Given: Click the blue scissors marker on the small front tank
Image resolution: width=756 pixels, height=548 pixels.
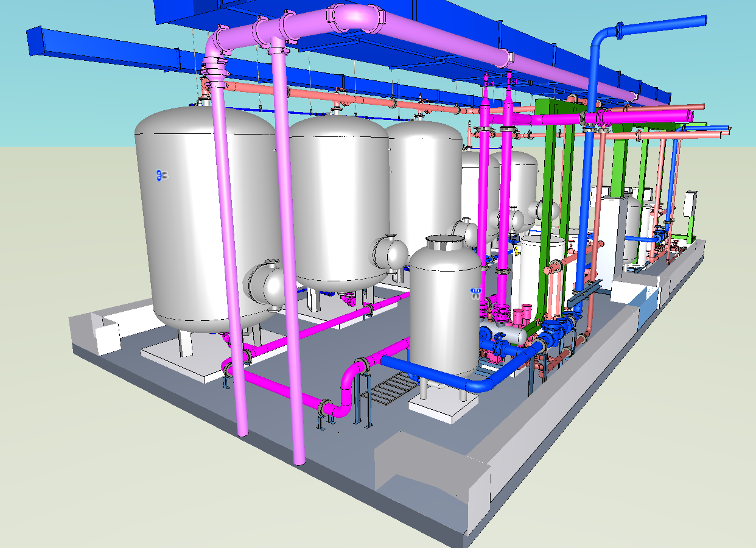Looking at the screenshot, I should pyautogui.click(x=475, y=293).
